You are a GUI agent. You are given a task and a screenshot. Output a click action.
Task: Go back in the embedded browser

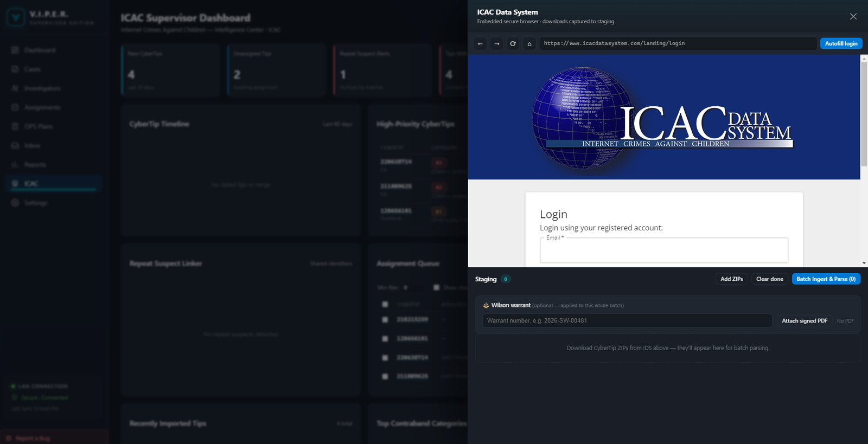(x=480, y=43)
